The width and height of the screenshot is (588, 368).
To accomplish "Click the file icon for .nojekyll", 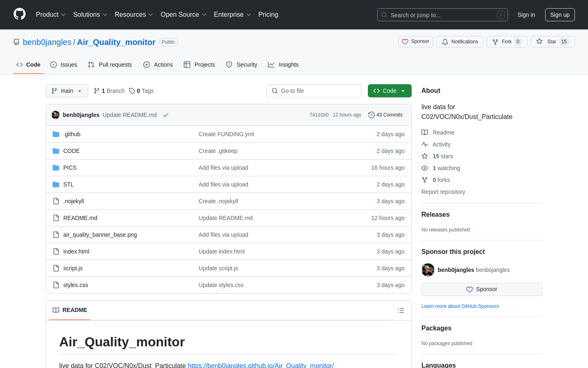I will (56, 201).
